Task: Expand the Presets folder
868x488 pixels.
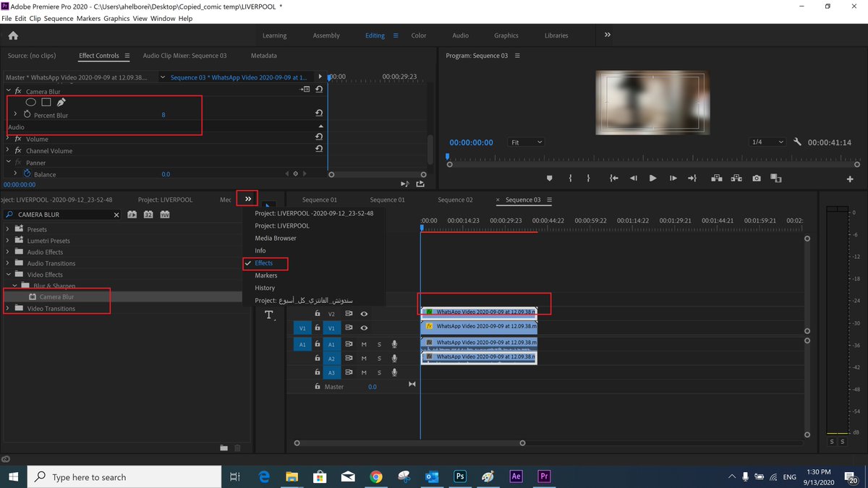Action: click(8, 229)
